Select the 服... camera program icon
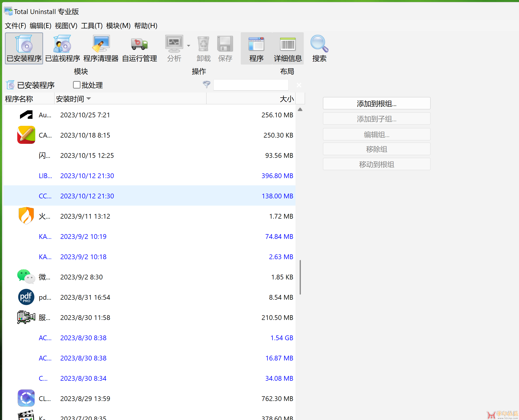This screenshot has height=420, width=519. coord(26,317)
